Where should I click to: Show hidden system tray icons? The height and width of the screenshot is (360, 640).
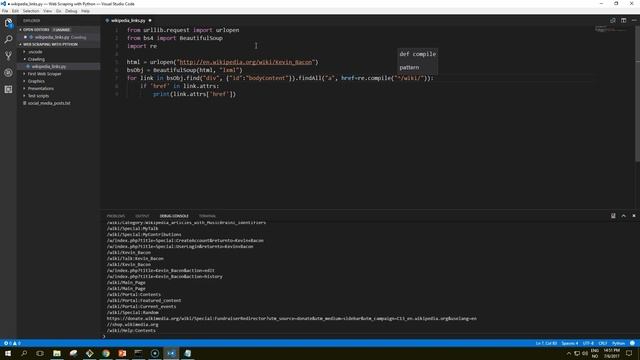tap(569, 353)
